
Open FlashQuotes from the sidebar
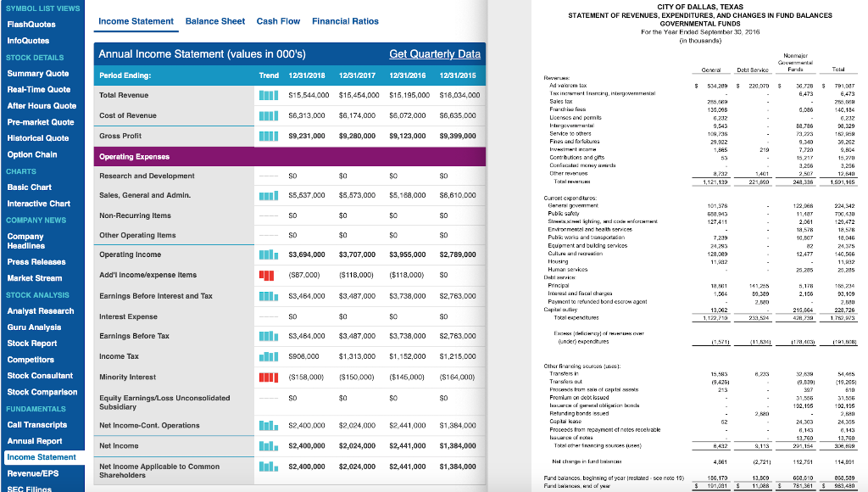(x=33, y=23)
